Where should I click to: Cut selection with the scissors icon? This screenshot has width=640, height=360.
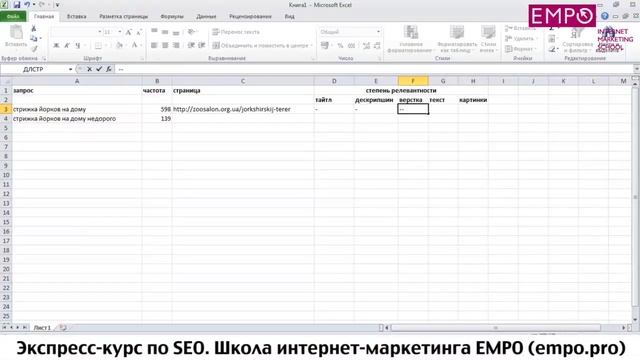pyautogui.click(x=34, y=29)
